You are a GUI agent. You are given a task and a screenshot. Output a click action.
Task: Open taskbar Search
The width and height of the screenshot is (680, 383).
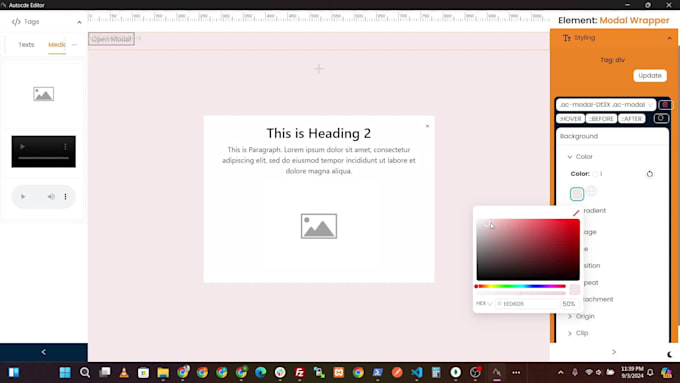point(85,372)
